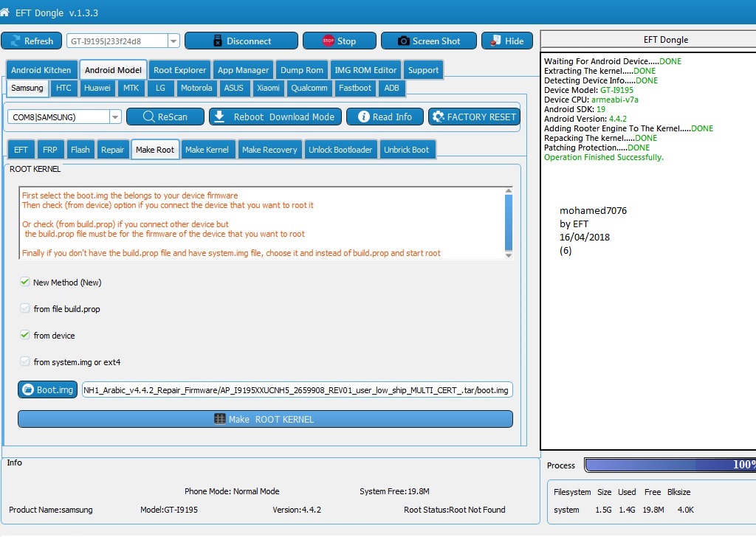Open the Make Recovery sub-tab
Image resolution: width=756 pixels, height=537 pixels.
[x=269, y=150]
